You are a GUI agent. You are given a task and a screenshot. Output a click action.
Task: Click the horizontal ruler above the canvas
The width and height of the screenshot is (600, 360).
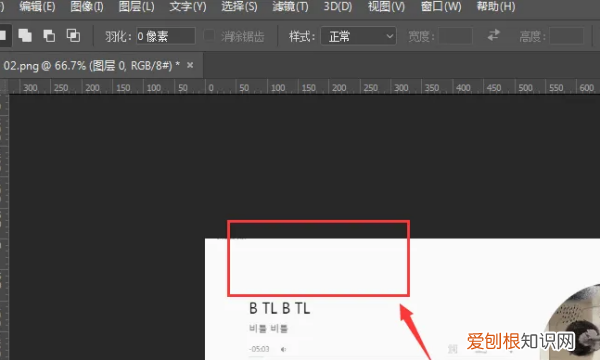point(304,87)
